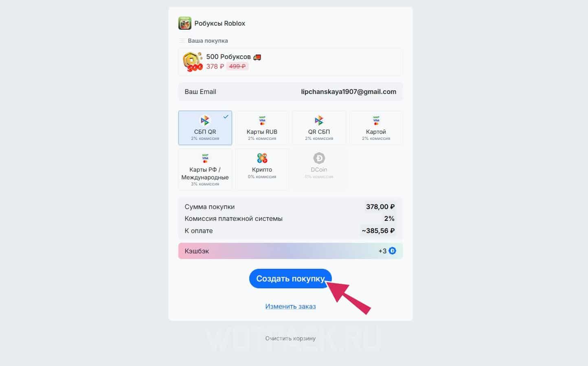Image resolution: width=588 pixels, height=366 pixels.
Task: Click the Создать покупку button
Action: point(290,279)
